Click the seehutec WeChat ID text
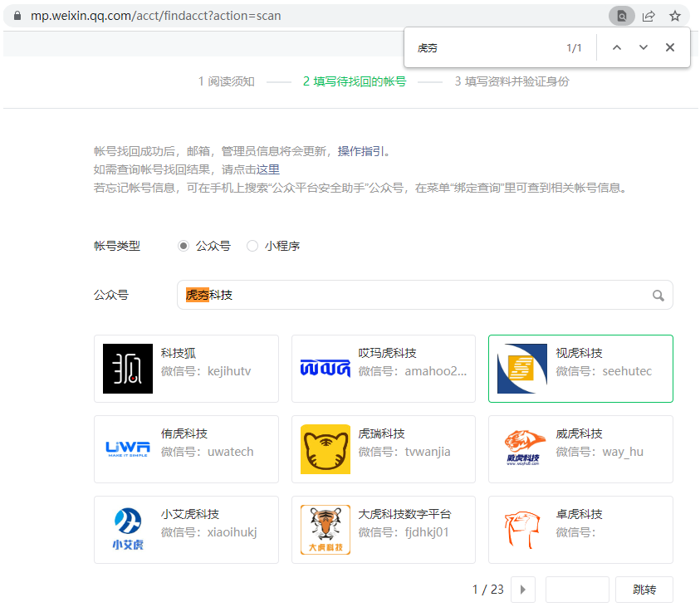700x612 pixels. (x=627, y=371)
